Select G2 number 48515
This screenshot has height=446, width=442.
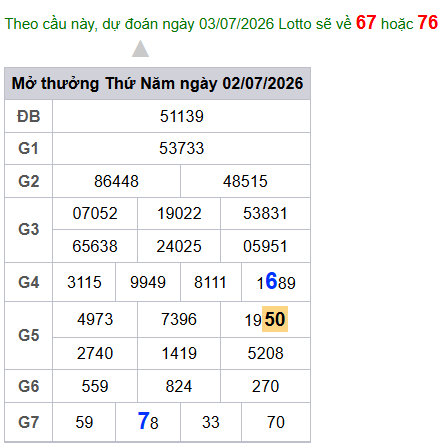245,181
